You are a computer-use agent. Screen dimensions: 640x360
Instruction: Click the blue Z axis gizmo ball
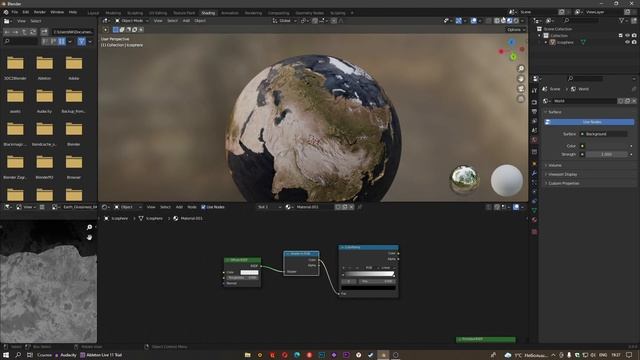click(x=511, y=42)
